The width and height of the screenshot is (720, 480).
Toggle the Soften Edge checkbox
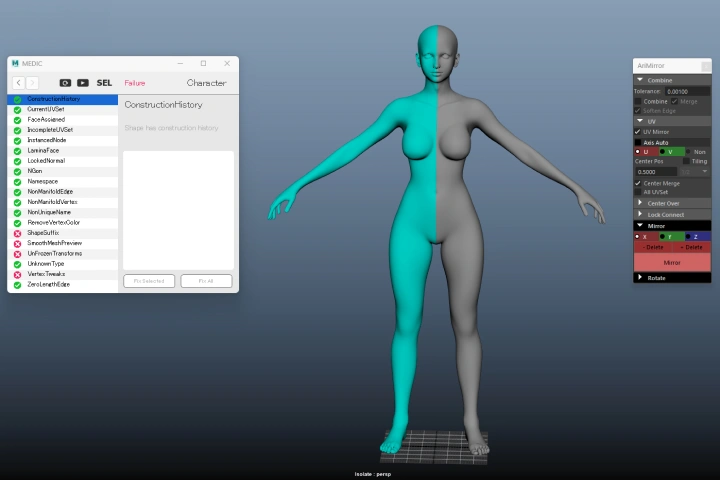pos(637,111)
